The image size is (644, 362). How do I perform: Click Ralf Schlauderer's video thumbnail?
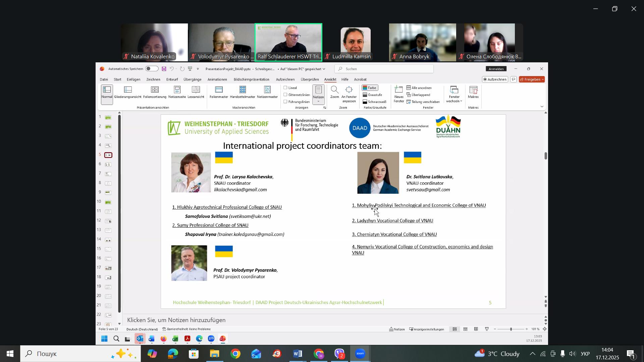(x=288, y=42)
